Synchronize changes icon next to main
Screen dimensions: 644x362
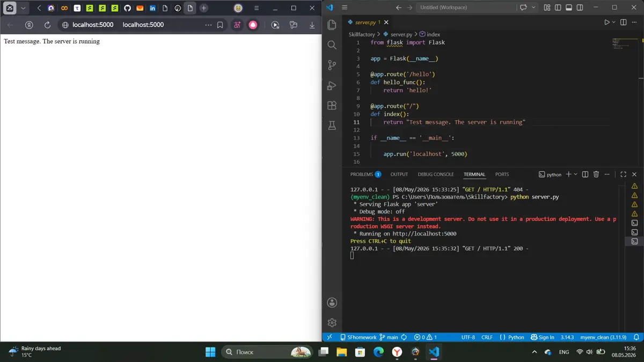(404, 337)
